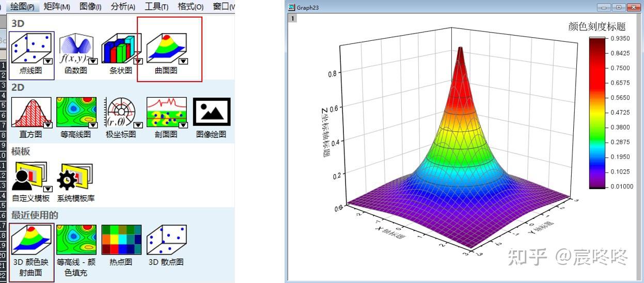Click the 颜色刻度标题 legend title

point(597,26)
